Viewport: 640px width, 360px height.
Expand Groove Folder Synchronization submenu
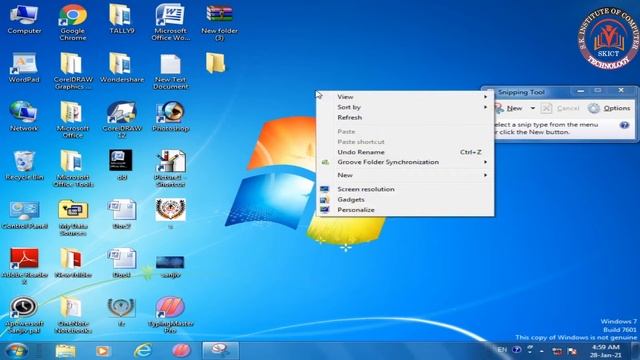click(404, 162)
